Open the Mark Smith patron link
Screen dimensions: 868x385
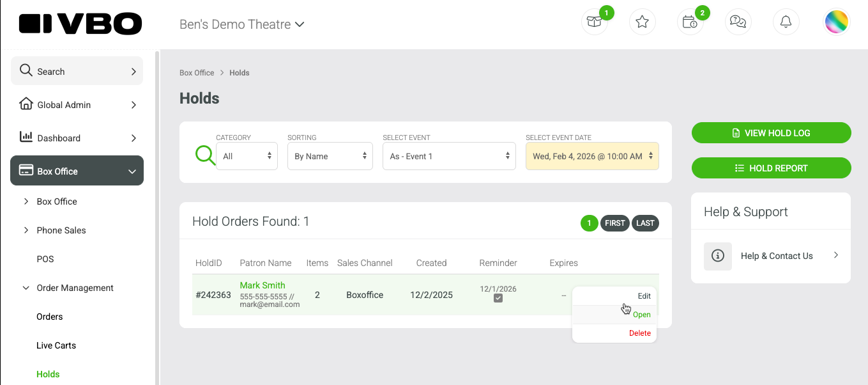[263, 285]
